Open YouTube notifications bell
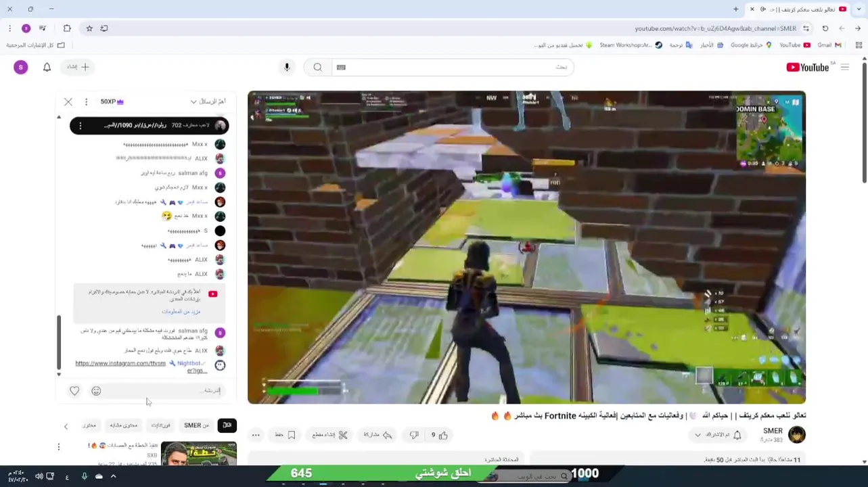Image resolution: width=868 pixels, height=487 pixels. coord(47,67)
